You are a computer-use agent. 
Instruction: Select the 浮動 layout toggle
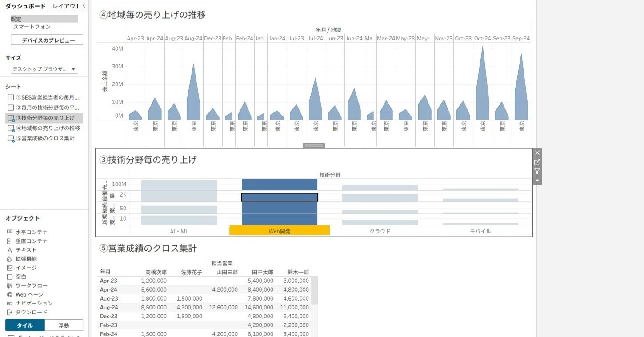click(x=64, y=325)
